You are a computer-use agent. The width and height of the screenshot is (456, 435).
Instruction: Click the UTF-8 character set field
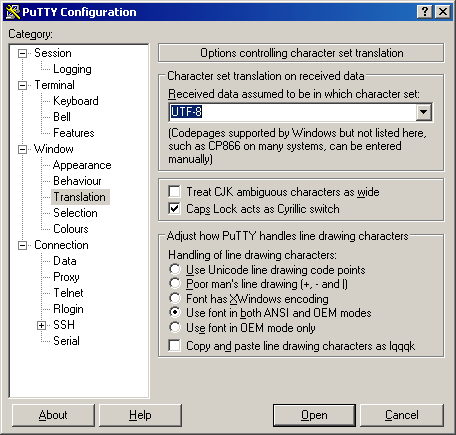(x=292, y=112)
